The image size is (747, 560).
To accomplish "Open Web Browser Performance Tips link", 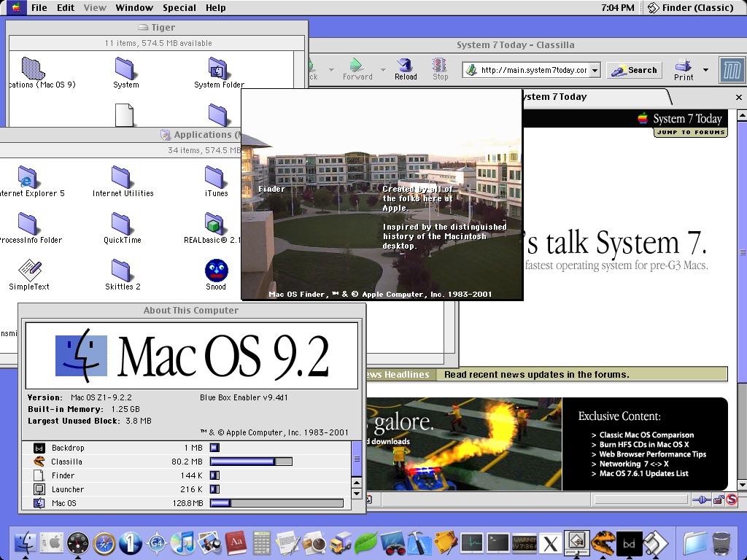I will pos(653,454).
